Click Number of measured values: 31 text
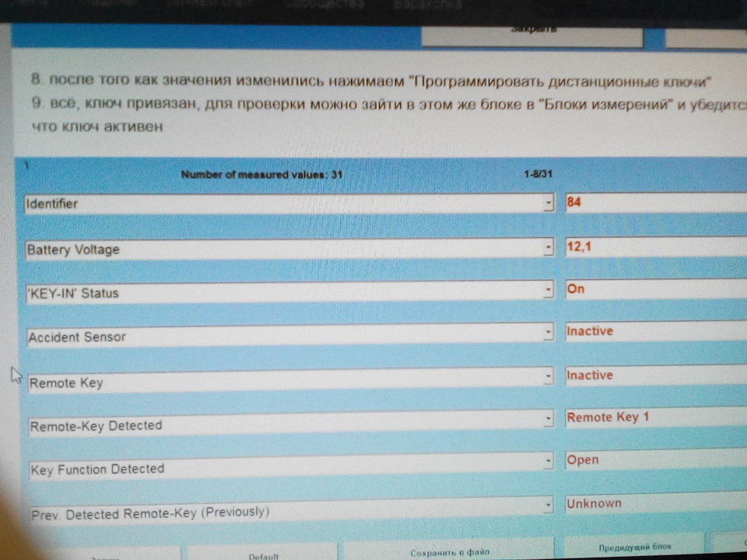This screenshot has height=560, width=747. pos(261,175)
